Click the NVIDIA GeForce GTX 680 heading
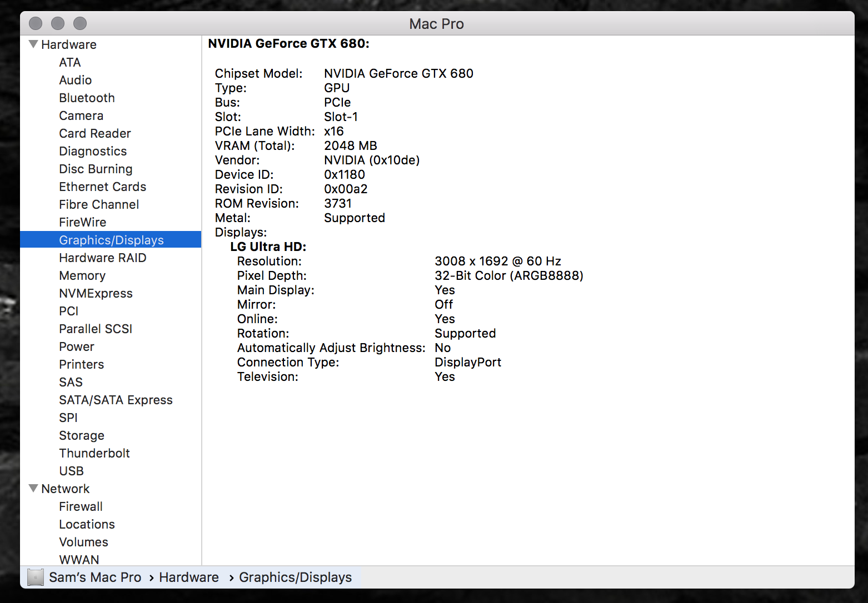Image resolution: width=868 pixels, height=603 pixels. (x=289, y=43)
